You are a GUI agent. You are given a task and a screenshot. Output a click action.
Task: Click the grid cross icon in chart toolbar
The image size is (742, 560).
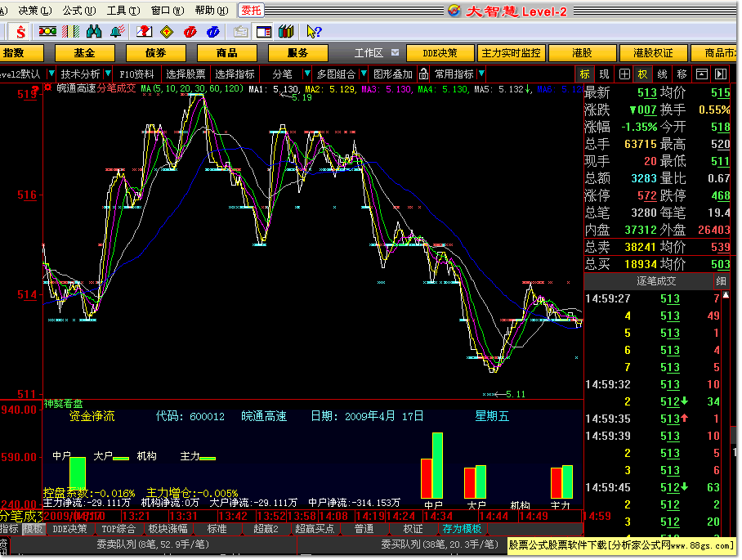coord(624,74)
